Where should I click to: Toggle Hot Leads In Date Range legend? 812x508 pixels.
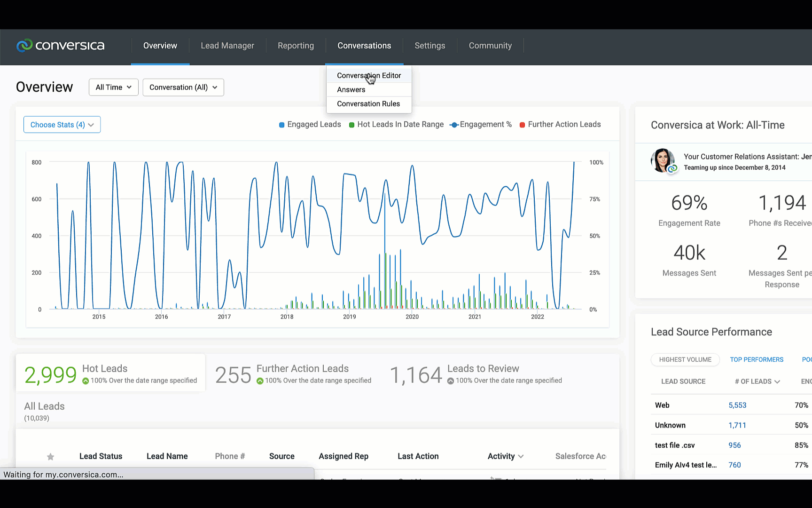396,125
